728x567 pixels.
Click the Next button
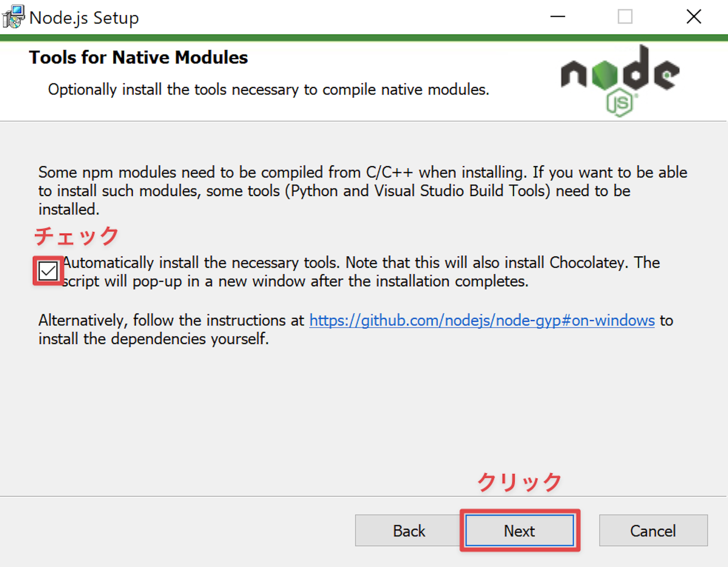(x=519, y=530)
